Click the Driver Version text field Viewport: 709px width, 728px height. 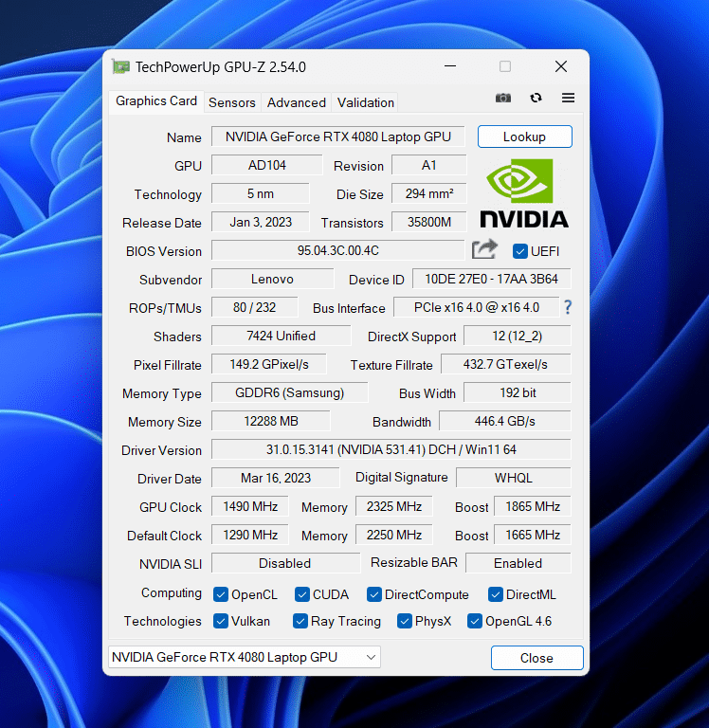point(391,449)
